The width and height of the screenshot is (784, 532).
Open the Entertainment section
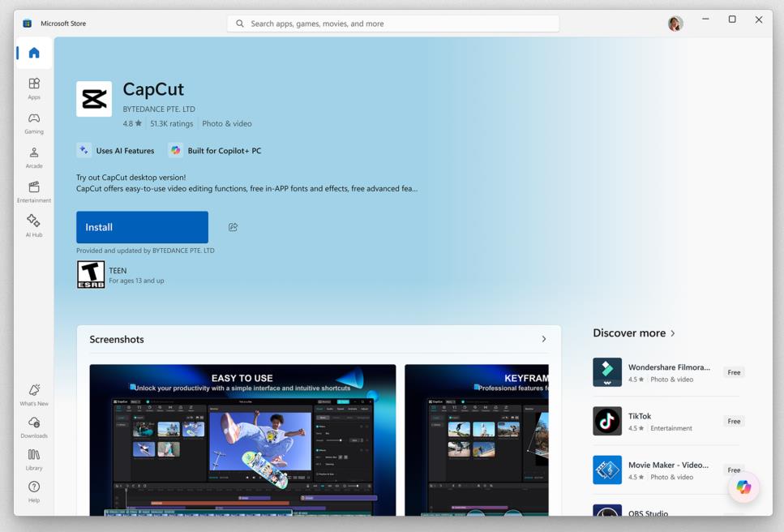click(34, 191)
